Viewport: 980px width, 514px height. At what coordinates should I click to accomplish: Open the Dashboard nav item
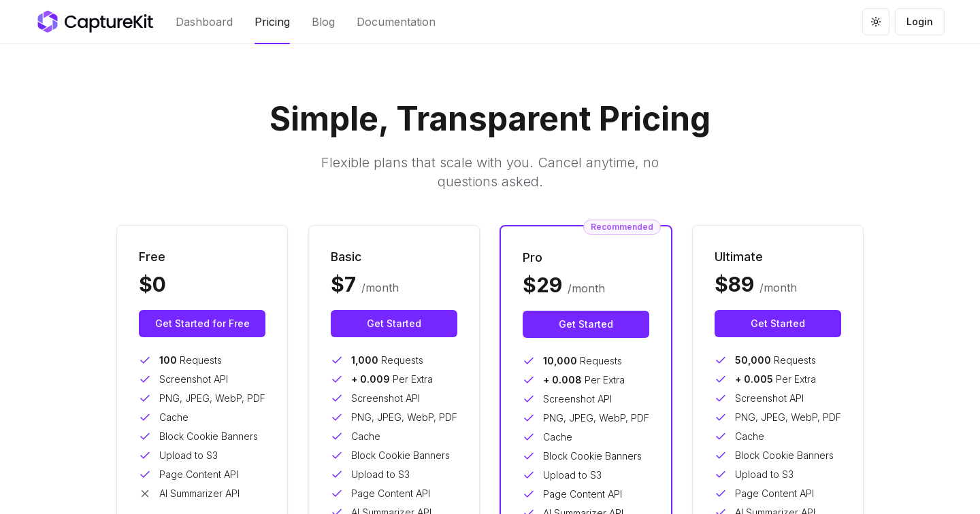click(204, 22)
